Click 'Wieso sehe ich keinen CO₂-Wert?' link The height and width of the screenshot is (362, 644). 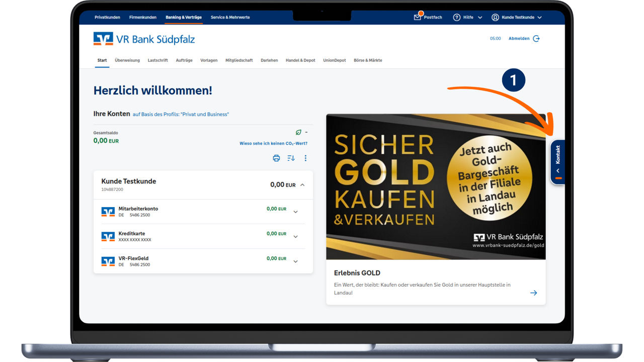point(273,143)
